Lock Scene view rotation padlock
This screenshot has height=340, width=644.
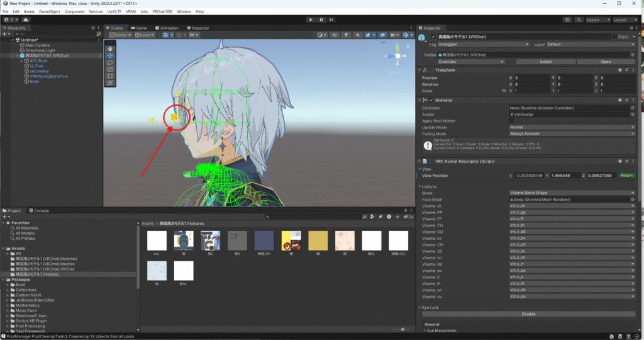click(x=408, y=46)
